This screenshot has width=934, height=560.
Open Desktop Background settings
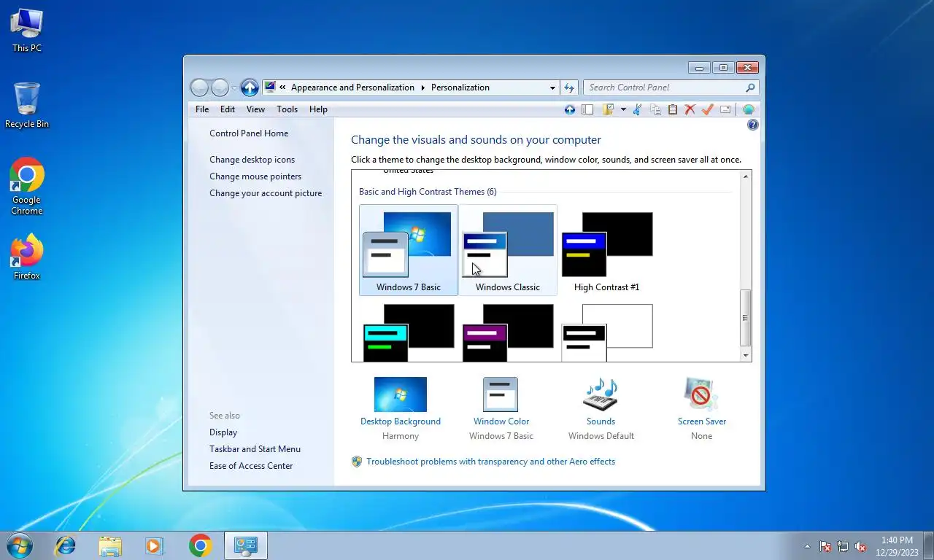[x=401, y=408]
